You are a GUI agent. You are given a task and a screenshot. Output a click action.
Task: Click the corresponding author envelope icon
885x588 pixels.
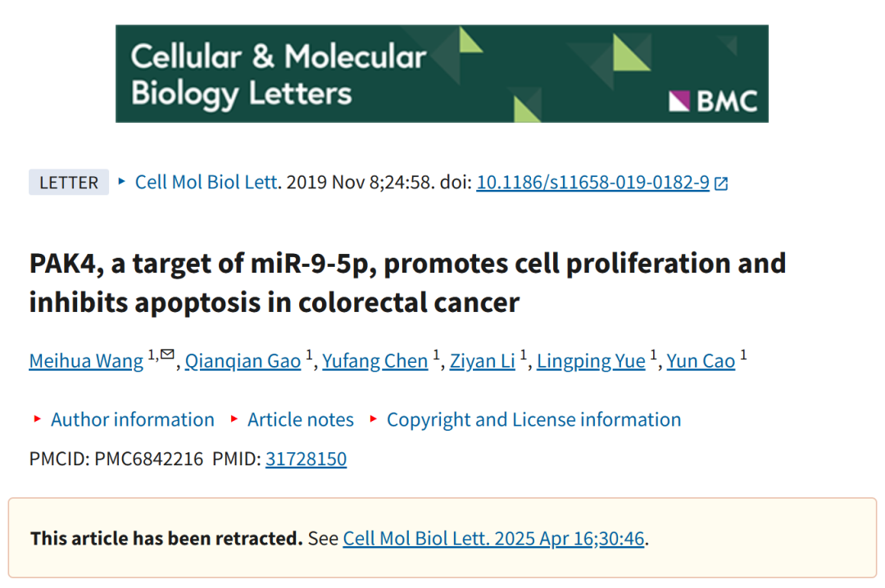(167, 355)
